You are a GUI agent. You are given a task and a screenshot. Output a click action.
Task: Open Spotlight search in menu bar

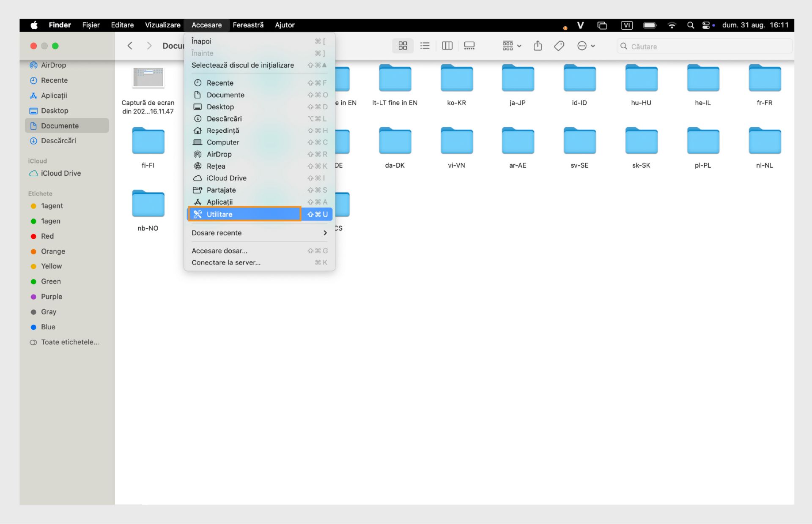point(690,25)
